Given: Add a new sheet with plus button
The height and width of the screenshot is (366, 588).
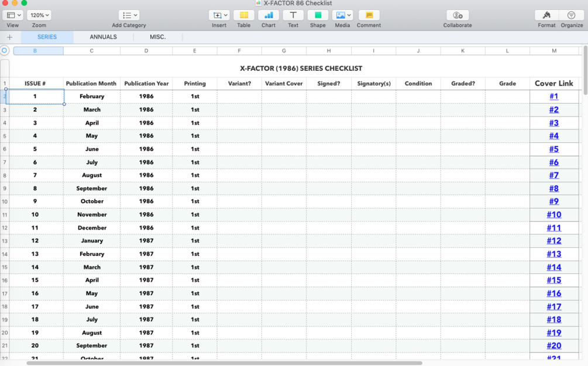Looking at the screenshot, I should (10, 37).
